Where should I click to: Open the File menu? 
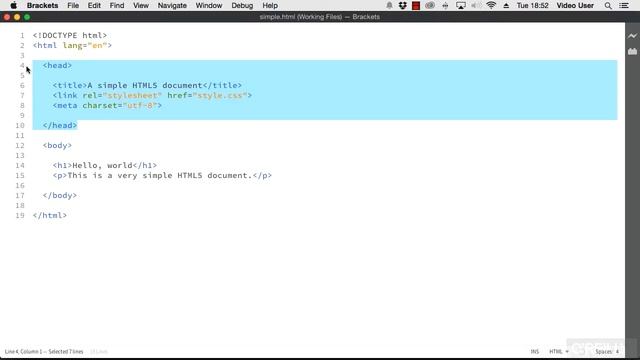tap(73, 5)
